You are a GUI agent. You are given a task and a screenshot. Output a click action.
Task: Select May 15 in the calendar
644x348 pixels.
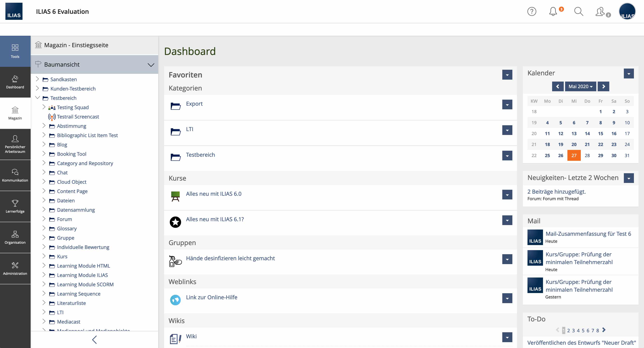600,134
